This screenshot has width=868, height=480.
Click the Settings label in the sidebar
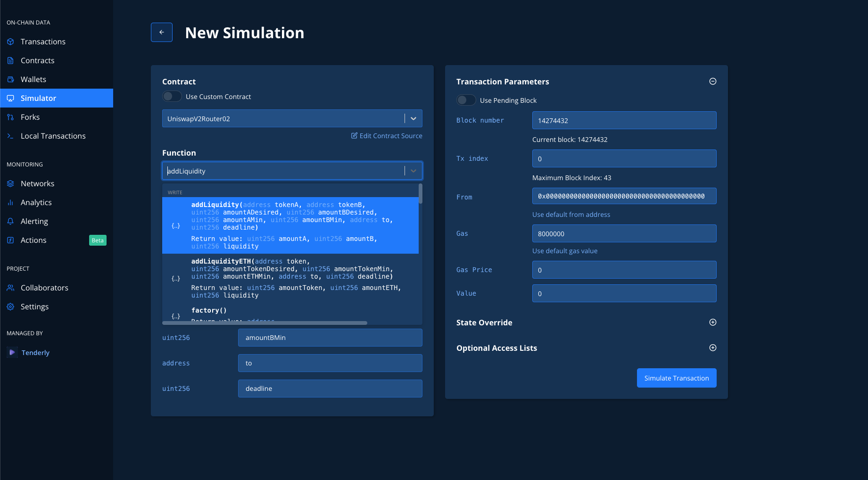pyautogui.click(x=34, y=306)
